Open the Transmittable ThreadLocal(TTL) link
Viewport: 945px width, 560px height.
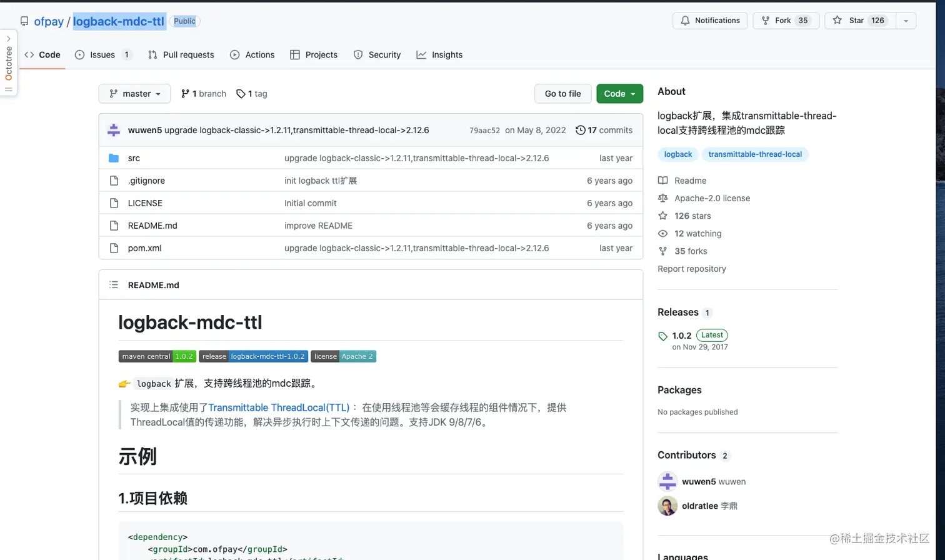point(279,407)
